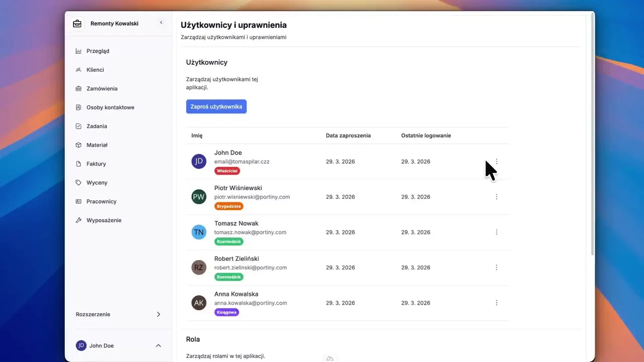Click the Remonty Kowalski workspace logo icon

[76, 23]
